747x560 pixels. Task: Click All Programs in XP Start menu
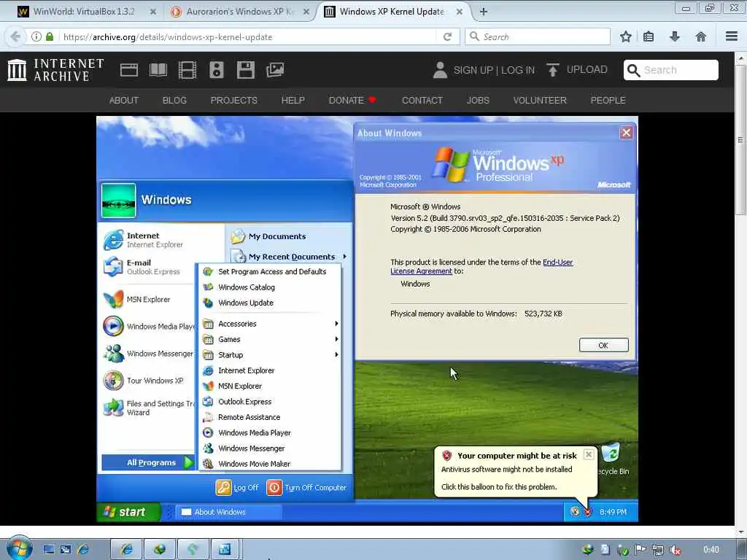148,462
